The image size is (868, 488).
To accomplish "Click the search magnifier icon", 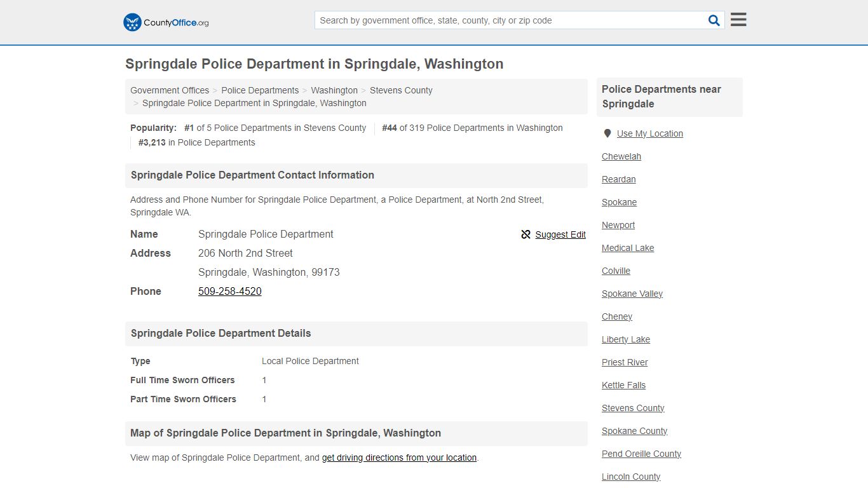I will 714,20.
